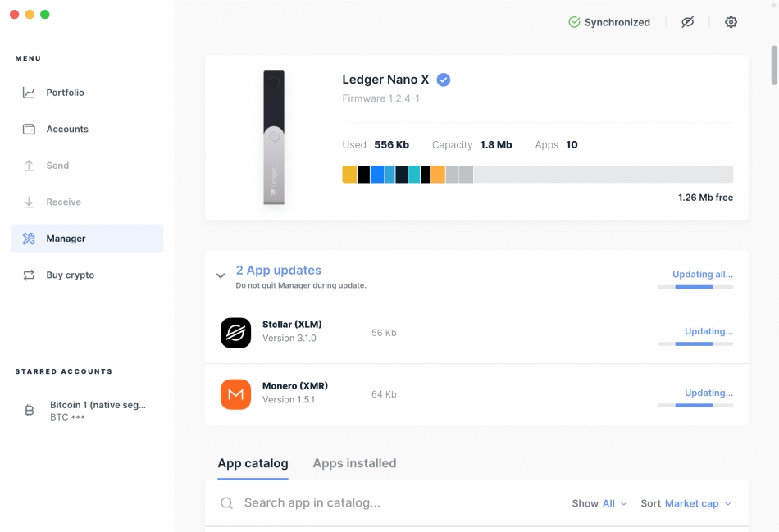Screen dimensions: 779x532
Task: Click the Accounts wallet icon
Action: click(x=29, y=130)
